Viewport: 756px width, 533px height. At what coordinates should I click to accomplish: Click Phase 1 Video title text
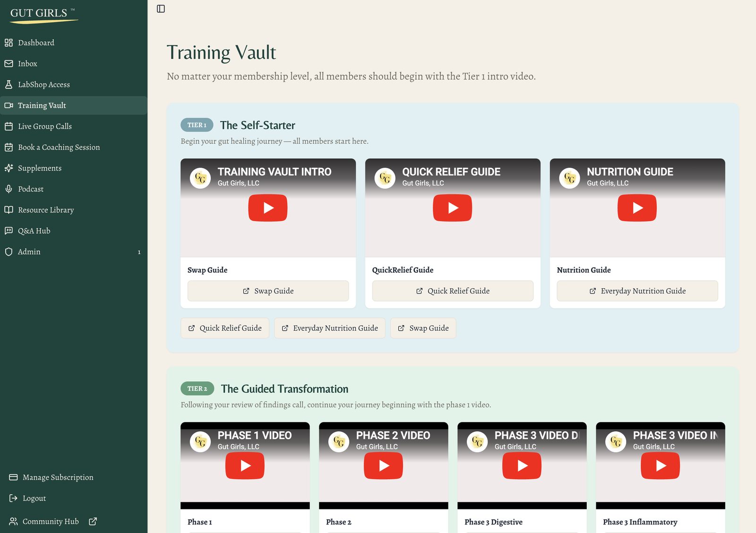255,436
